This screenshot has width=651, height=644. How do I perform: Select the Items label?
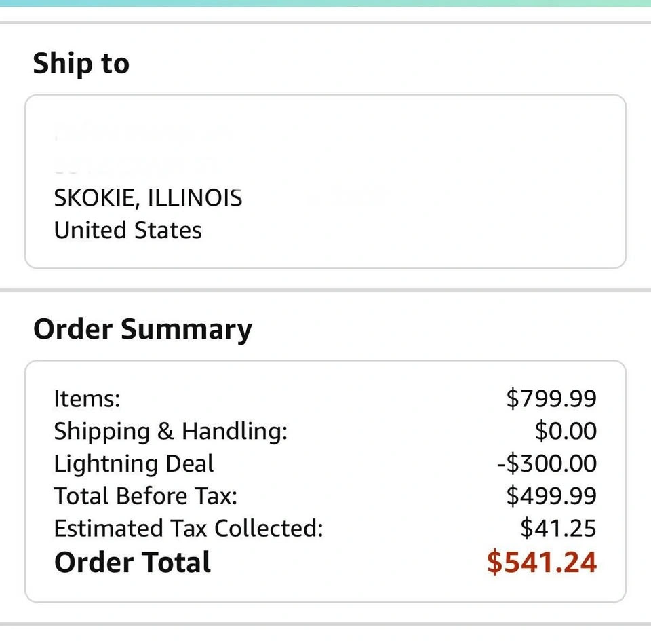click(87, 398)
